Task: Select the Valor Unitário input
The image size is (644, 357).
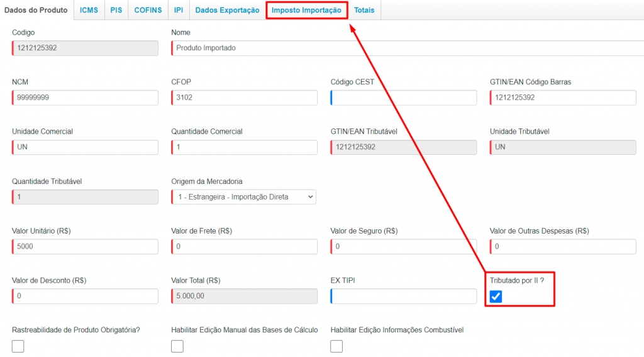Action: [85, 247]
